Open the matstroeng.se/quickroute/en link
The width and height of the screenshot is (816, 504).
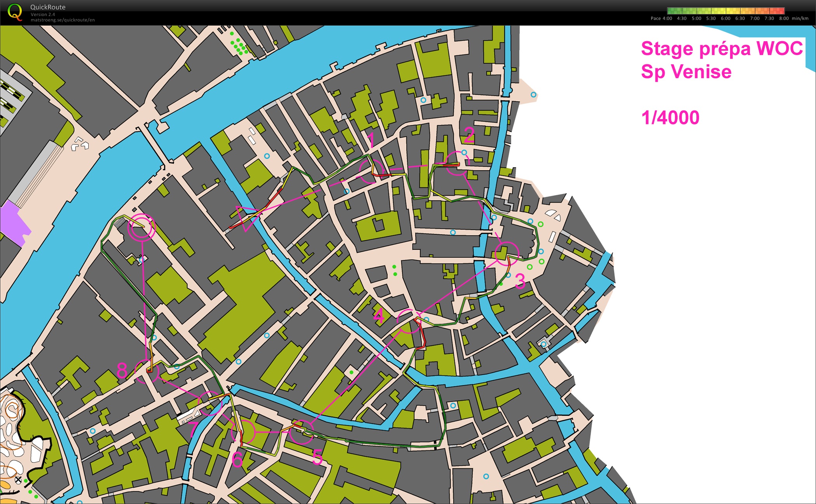pos(63,20)
